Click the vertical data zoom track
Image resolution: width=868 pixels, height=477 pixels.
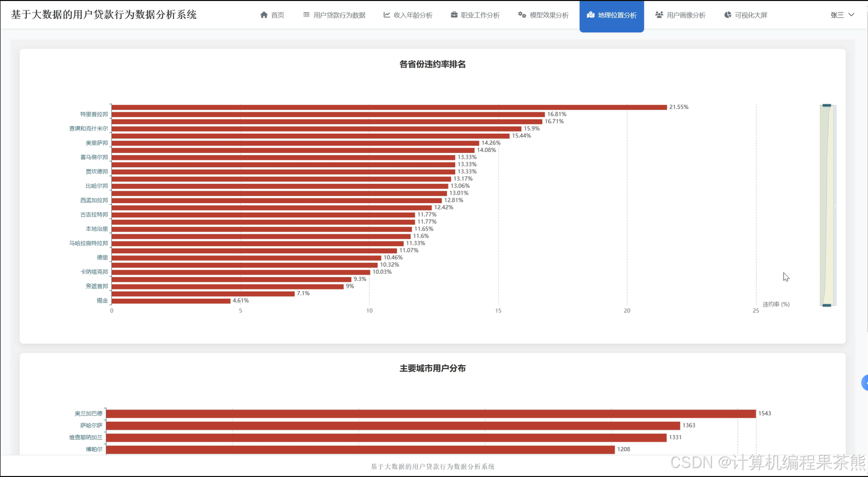click(x=826, y=204)
